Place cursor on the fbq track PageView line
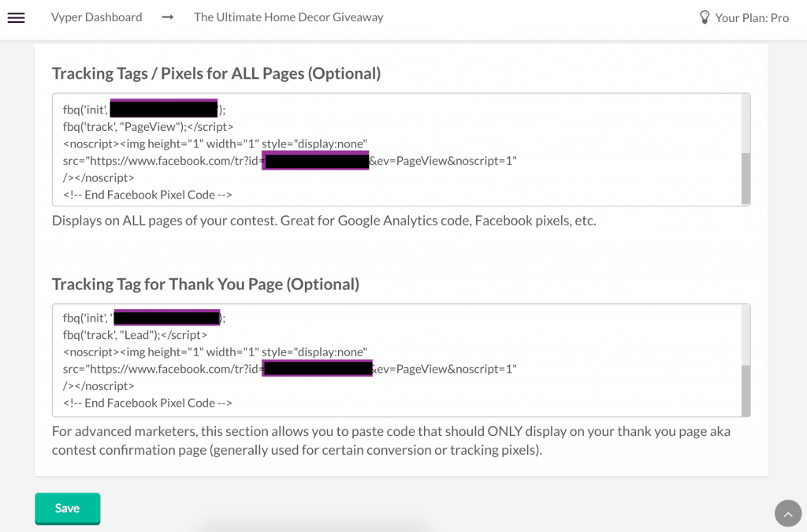Image resolution: width=807 pixels, height=532 pixels. tap(148, 126)
